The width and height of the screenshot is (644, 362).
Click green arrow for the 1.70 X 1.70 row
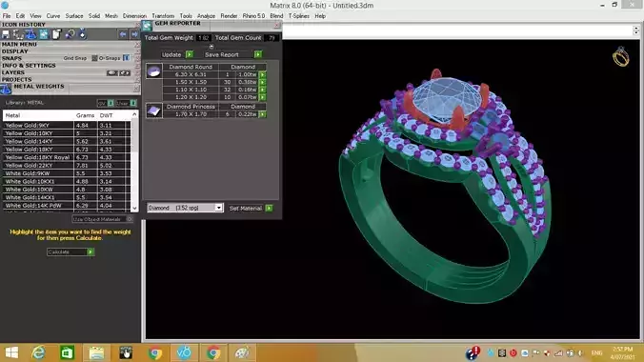tap(263, 114)
